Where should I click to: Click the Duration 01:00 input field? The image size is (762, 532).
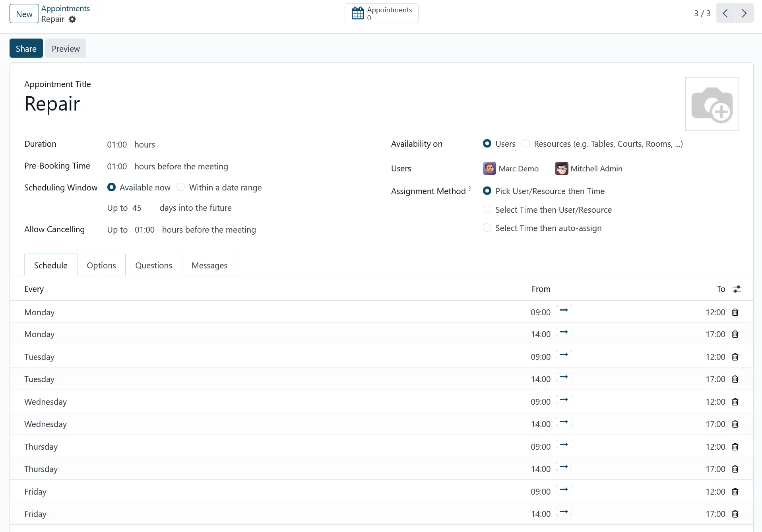pyautogui.click(x=117, y=145)
